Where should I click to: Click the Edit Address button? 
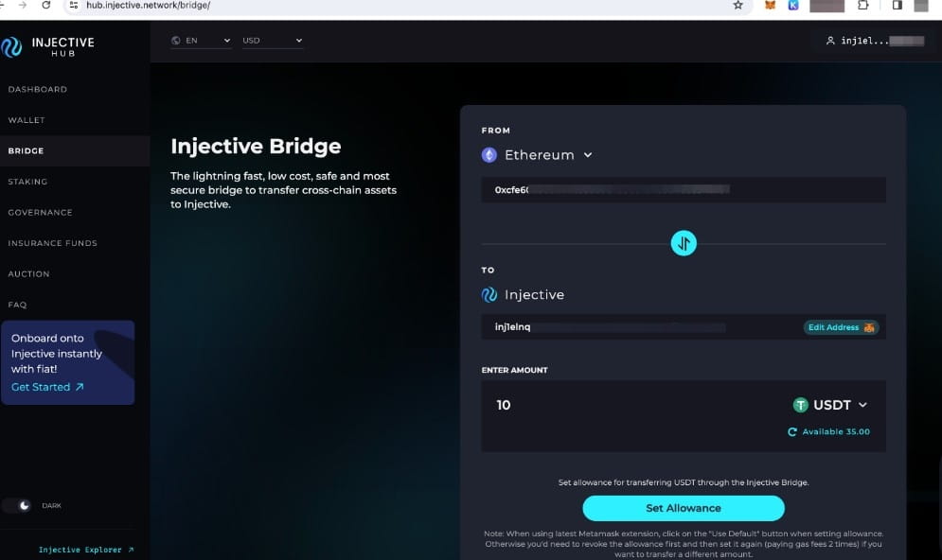tap(841, 327)
